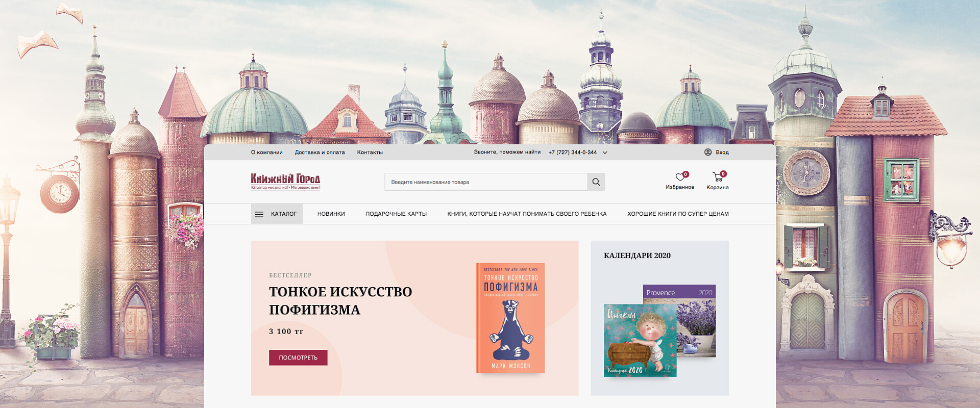The image size is (980, 408).
Task: Open the О компании link
Action: 266,152
